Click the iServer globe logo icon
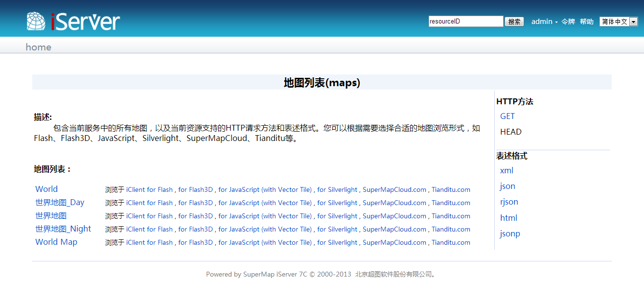Screen dimensions: 644x303 click(x=36, y=21)
